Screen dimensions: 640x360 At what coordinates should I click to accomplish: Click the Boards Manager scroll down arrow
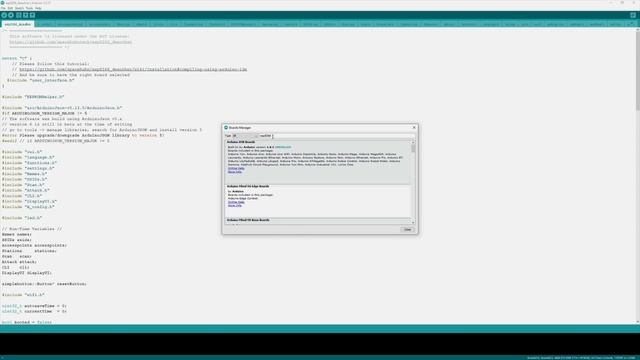[413, 222]
